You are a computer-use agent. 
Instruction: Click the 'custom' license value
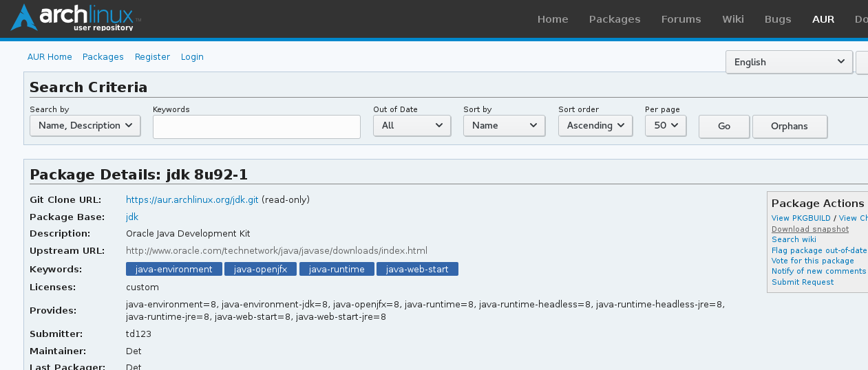142,287
